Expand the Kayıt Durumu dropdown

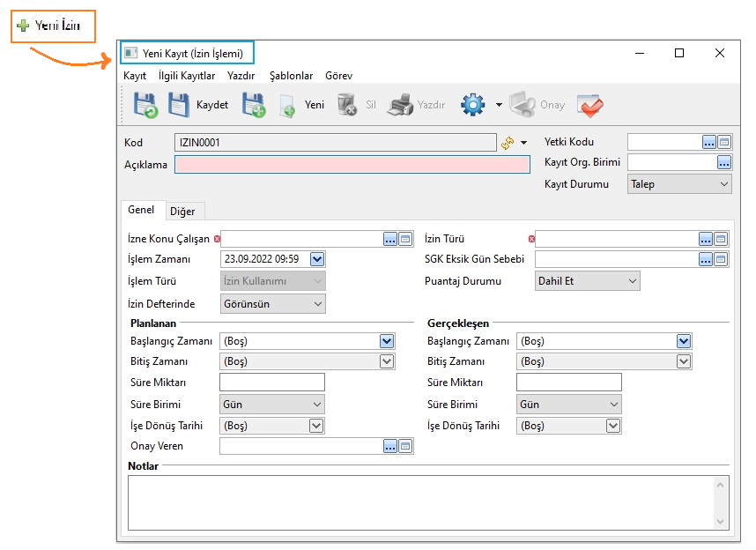pyautogui.click(x=723, y=184)
